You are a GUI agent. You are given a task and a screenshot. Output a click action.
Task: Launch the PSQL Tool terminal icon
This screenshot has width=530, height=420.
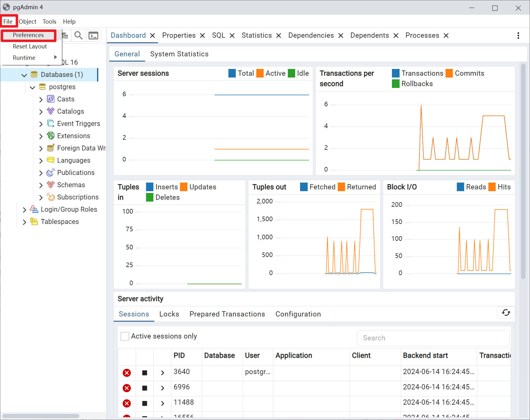(x=93, y=36)
